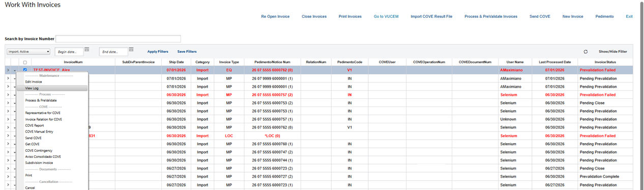644x190 pixels.
Task: Click Process & PreValidate Invoices top link
Action: point(491,16)
